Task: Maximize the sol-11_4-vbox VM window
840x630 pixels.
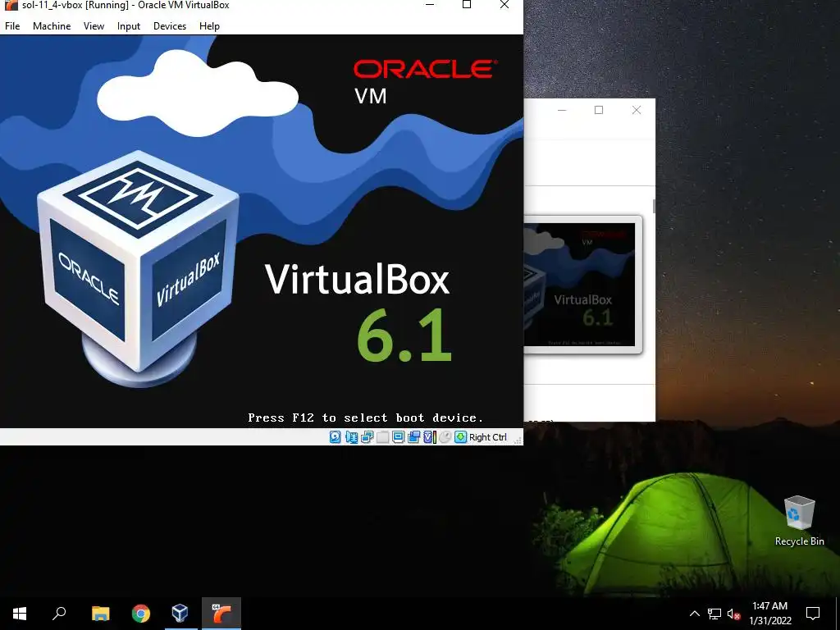Action: [x=467, y=5]
